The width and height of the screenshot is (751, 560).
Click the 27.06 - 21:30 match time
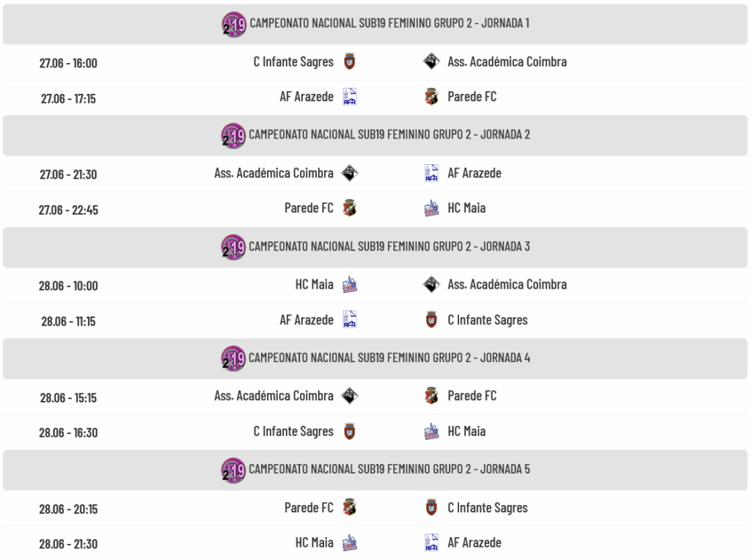(68, 174)
